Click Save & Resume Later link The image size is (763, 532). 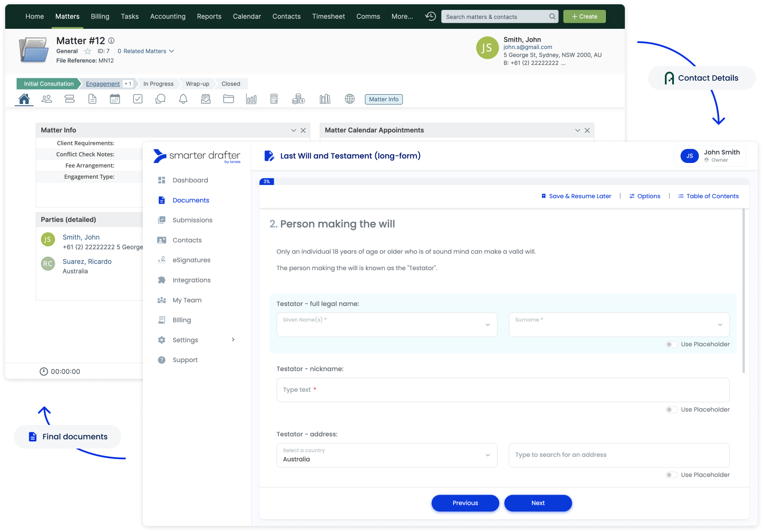(576, 196)
